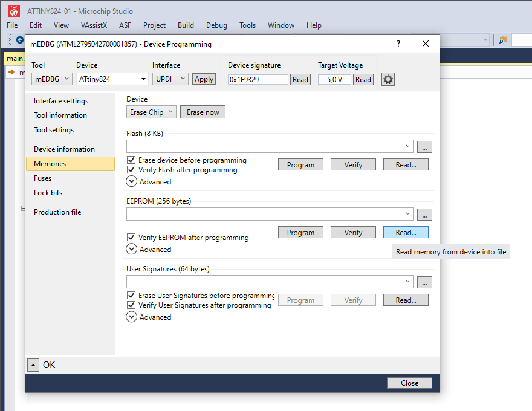Image resolution: width=532 pixels, height=411 pixels.
Task: Click the find-in-files toolbar icon
Action: 502,40
